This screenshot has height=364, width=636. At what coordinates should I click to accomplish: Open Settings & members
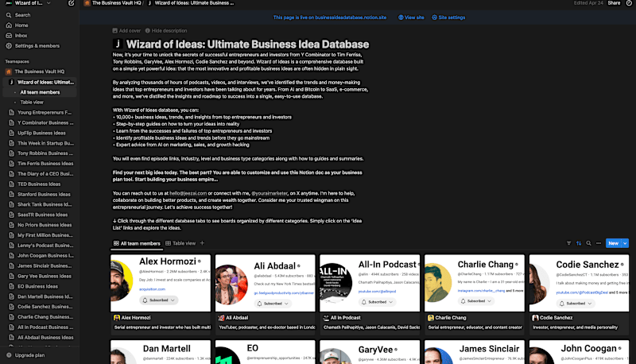pos(39,46)
